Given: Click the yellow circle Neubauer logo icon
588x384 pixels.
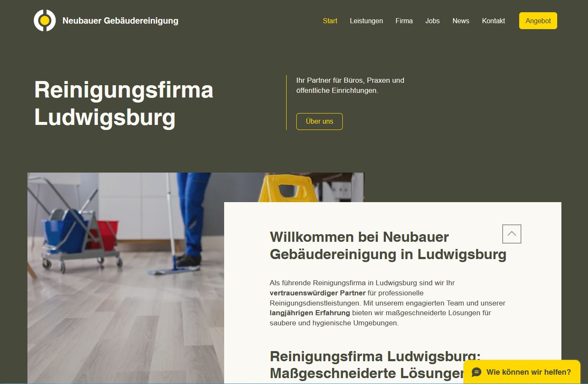Looking at the screenshot, I should pos(45,20).
